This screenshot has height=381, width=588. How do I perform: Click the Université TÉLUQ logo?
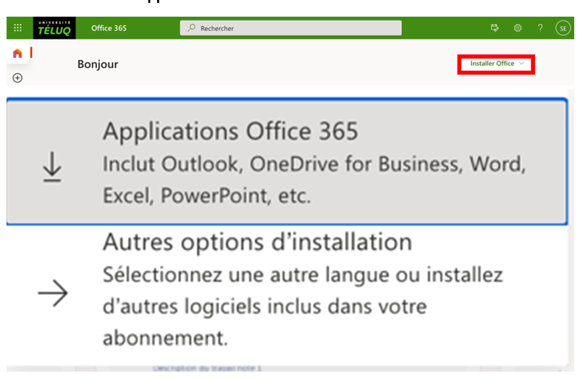(x=54, y=28)
